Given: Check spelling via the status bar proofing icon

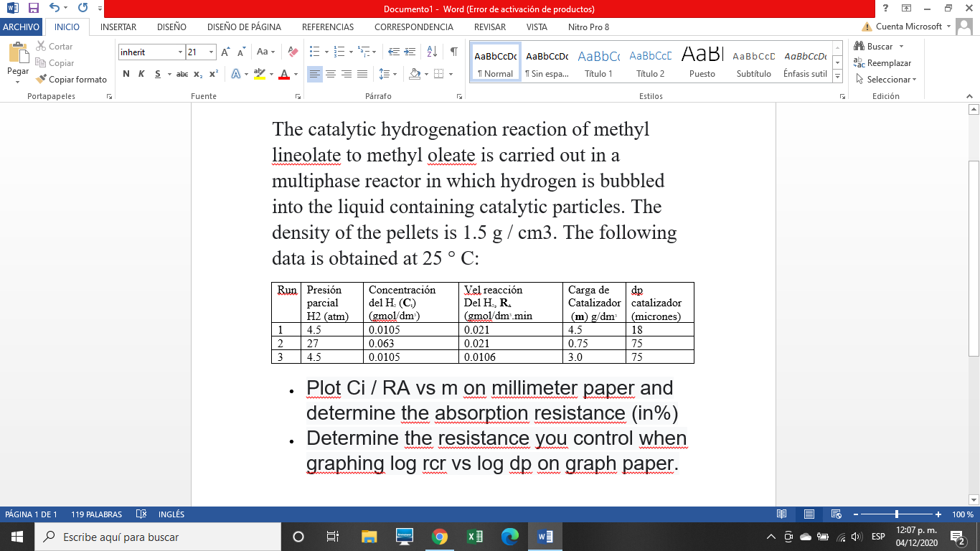Looking at the screenshot, I should [141, 514].
